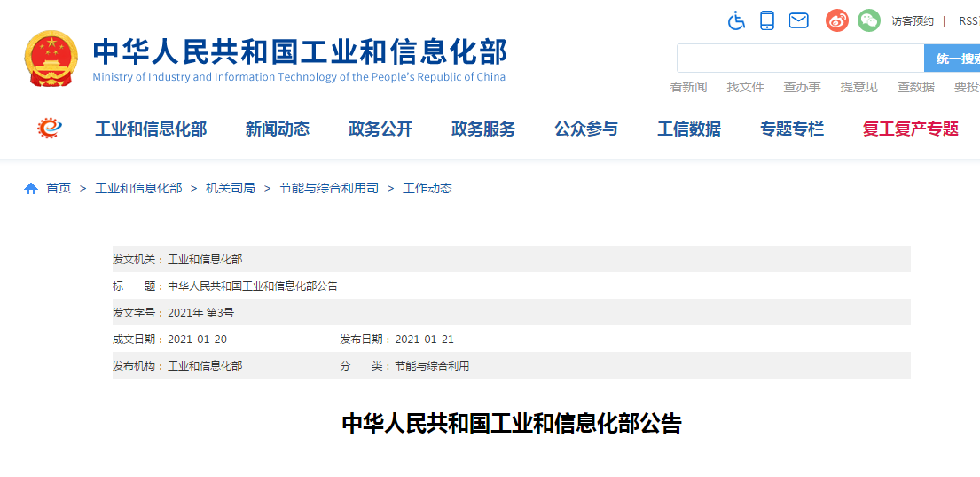Select the 查办事 search category
The height and width of the screenshot is (477, 980).
point(802,87)
